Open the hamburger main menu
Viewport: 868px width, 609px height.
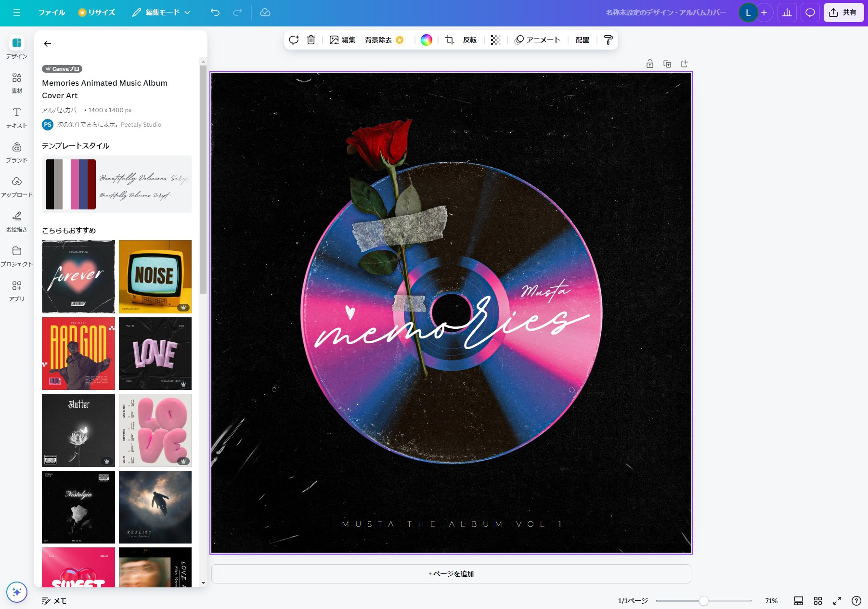point(17,13)
